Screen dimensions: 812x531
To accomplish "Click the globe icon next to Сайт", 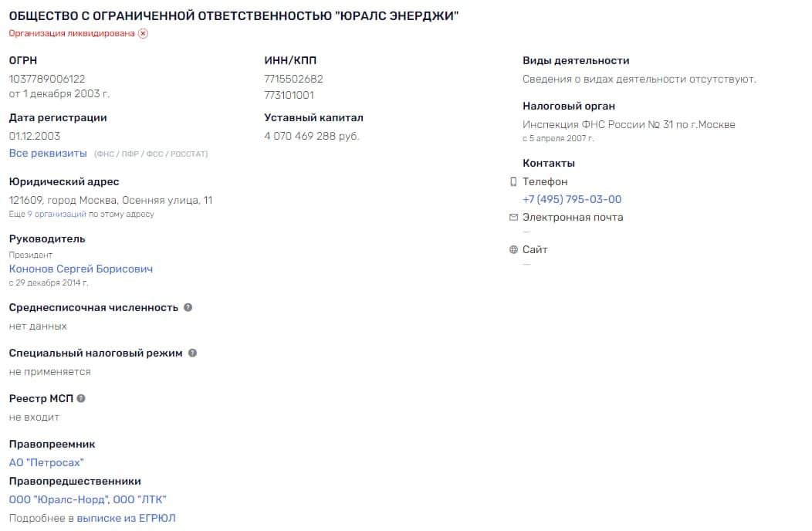I will pyautogui.click(x=513, y=250).
